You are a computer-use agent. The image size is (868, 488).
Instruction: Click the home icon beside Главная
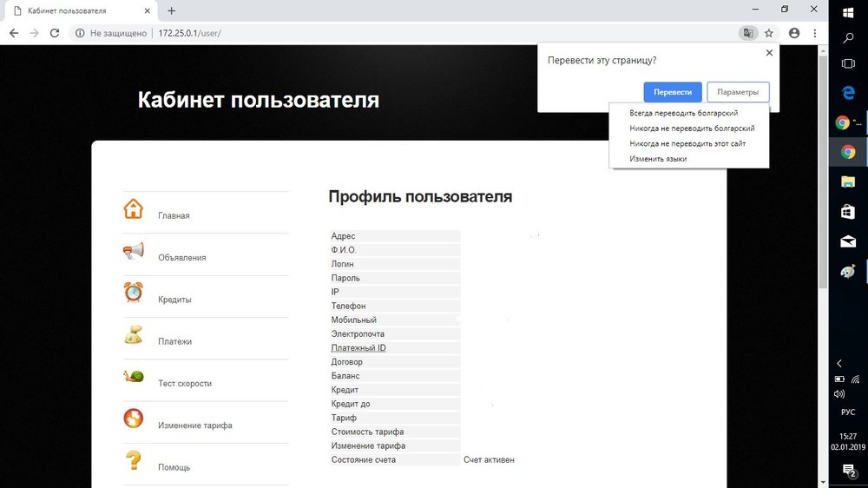[x=134, y=209]
